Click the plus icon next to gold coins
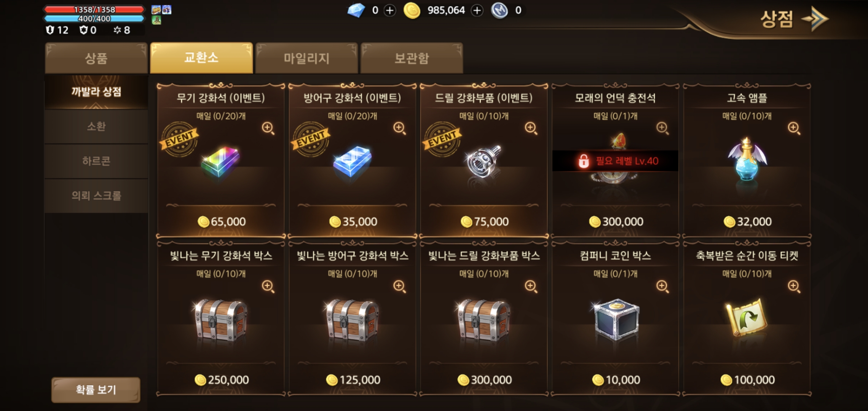The height and width of the screenshot is (411, 868). point(477,10)
